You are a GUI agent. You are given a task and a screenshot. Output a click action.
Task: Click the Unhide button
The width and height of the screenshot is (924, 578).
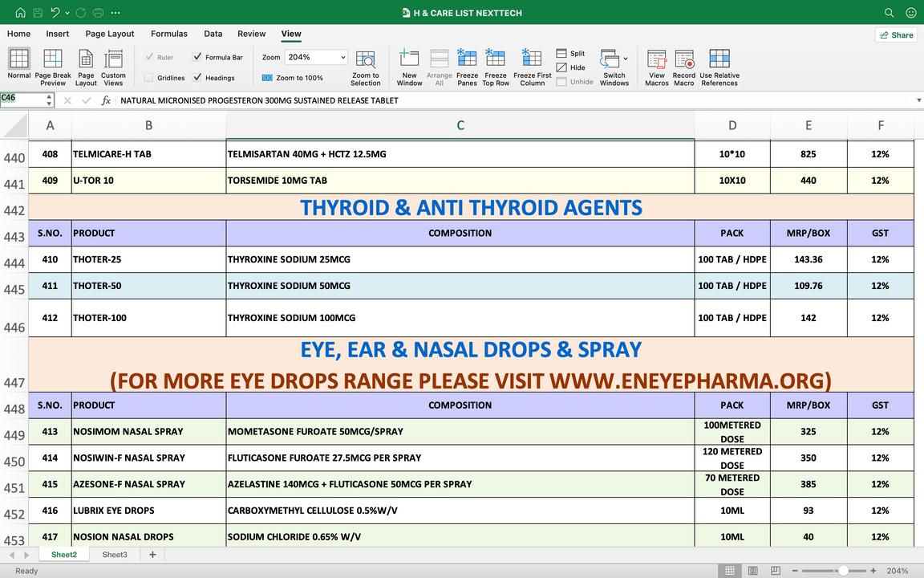click(574, 82)
